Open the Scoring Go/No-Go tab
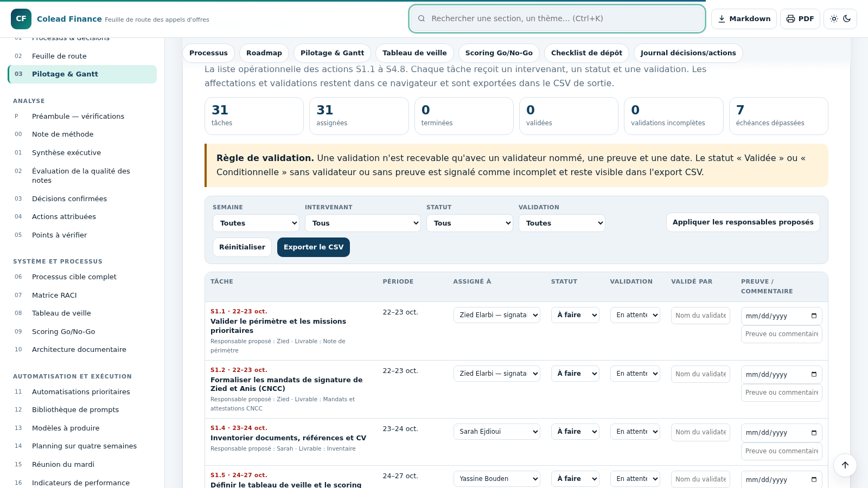 pos(499,53)
